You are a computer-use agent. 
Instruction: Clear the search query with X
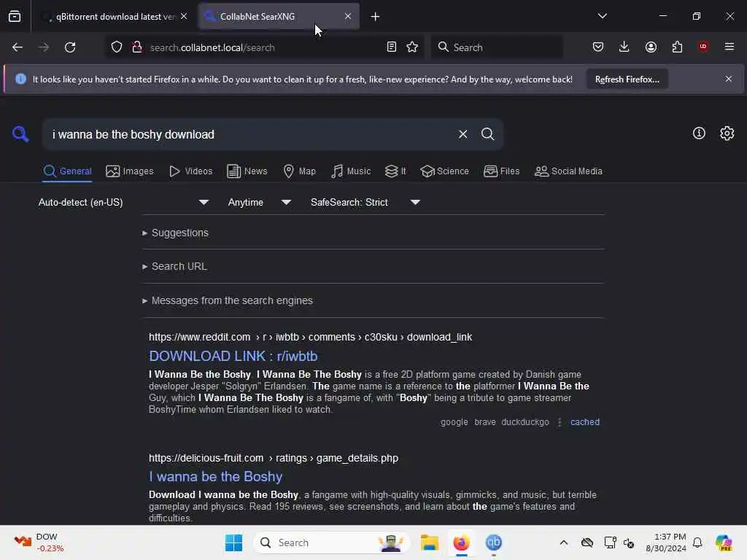(x=463, y=134)
